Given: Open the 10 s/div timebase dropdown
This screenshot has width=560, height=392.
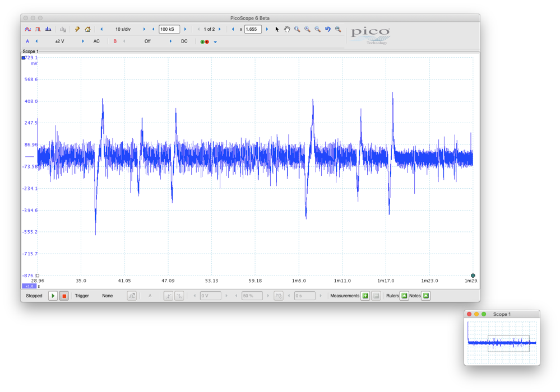Looking at the screenshot, I should click(x=123, y=29).
